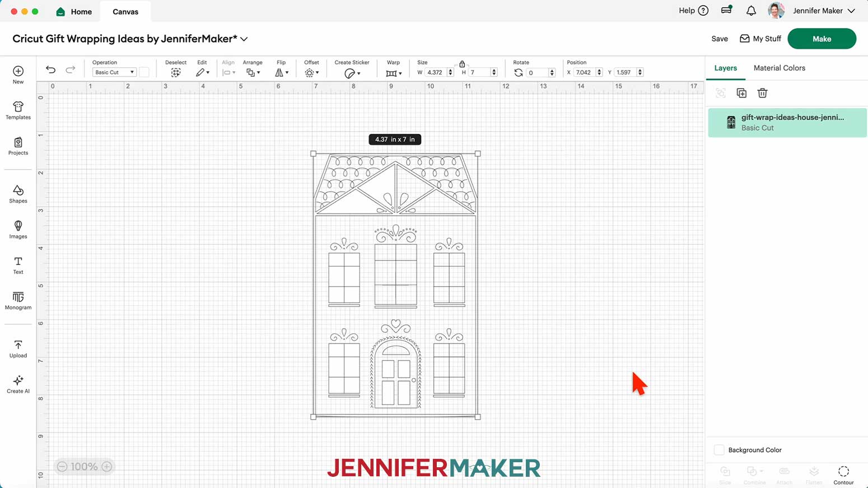Enable the Background Color checkbox
Screen dimensions: 868x488
(719, 450)
